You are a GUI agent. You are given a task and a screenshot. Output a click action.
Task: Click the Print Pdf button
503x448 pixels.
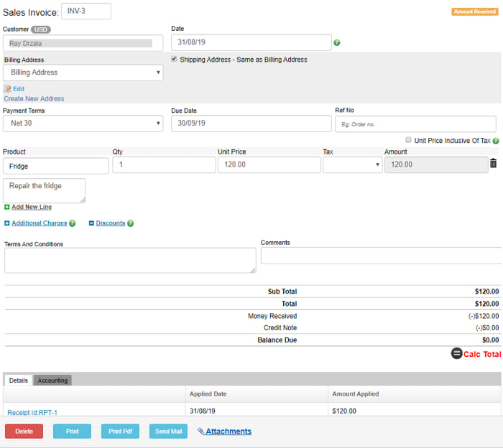[x=120, y=431]
